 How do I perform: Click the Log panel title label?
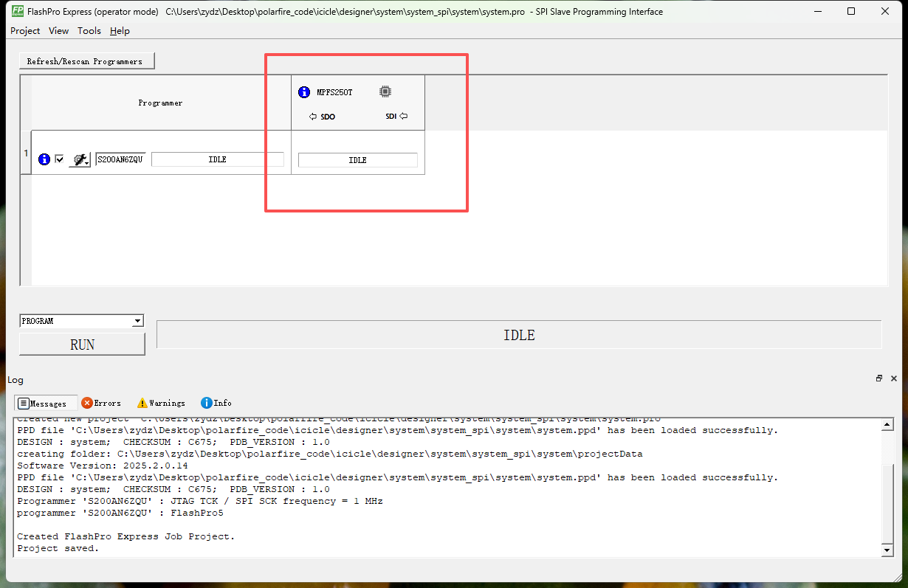tap(16, 380)
